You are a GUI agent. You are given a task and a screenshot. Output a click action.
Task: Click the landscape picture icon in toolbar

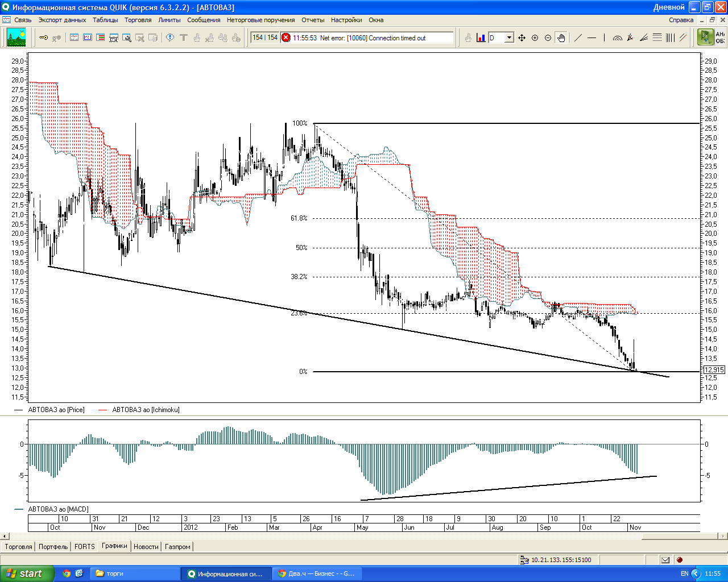[16, 38]
